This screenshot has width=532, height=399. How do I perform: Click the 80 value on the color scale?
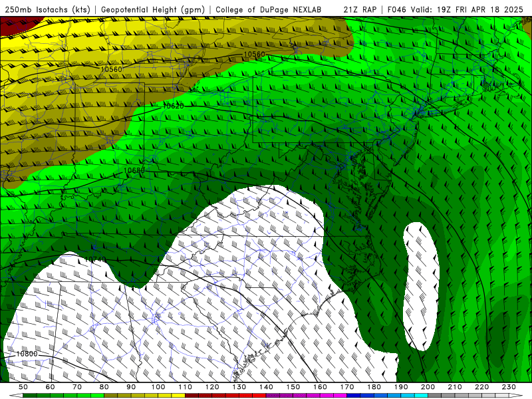(x=104, y=387)
